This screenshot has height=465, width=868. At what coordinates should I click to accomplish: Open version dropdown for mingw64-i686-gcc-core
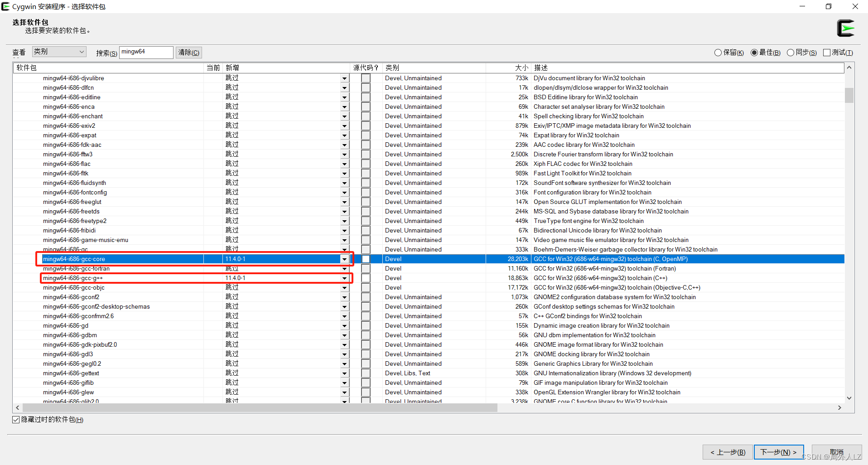point(344,259)
